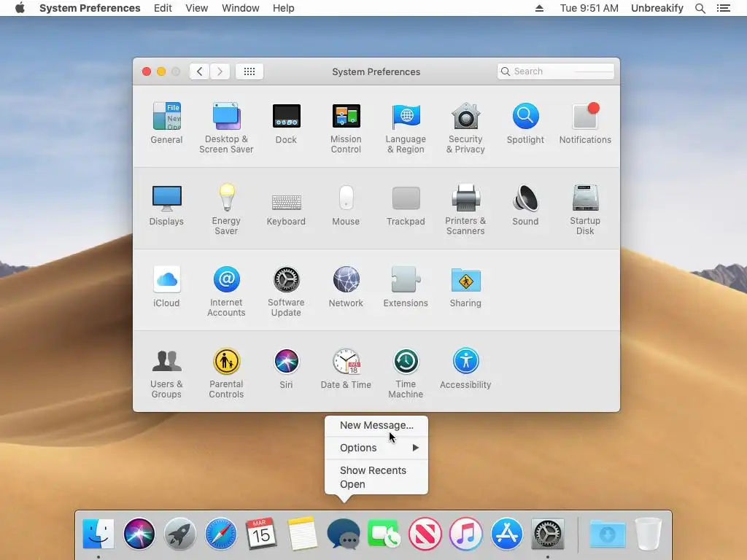The image size is (747, 560).
Task: Open Notes from the Dock
Action: [x=303, y=534]
